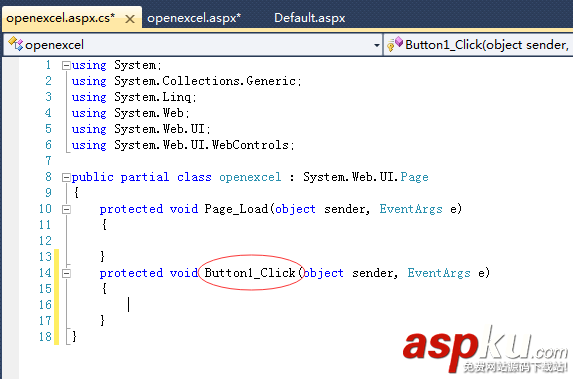Close the openexcel.aspx.cs tab

(x=130, y=19)
